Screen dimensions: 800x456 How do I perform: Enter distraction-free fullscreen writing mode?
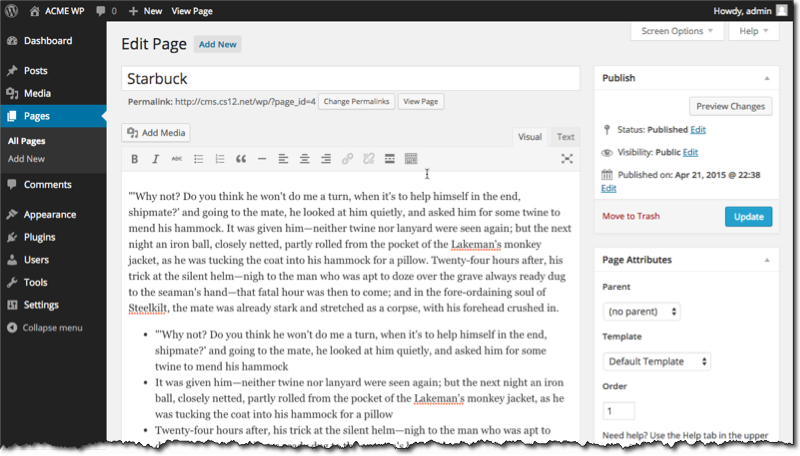click(x=566, y=159)
